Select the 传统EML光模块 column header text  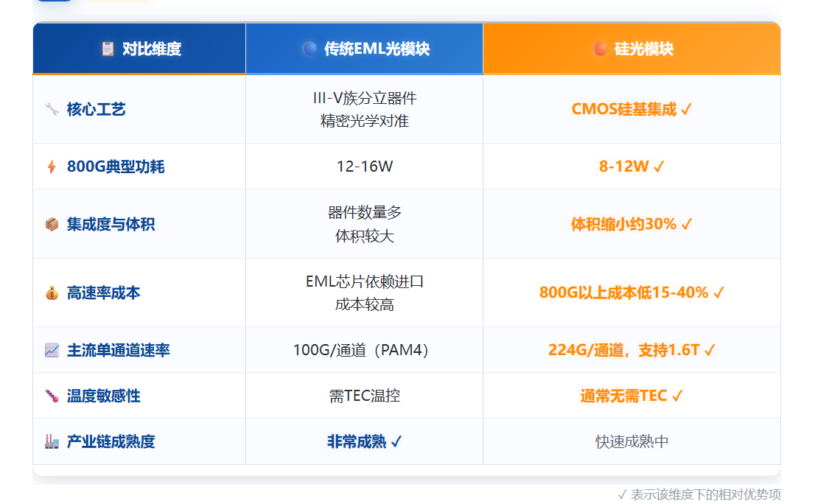(377, 49)
